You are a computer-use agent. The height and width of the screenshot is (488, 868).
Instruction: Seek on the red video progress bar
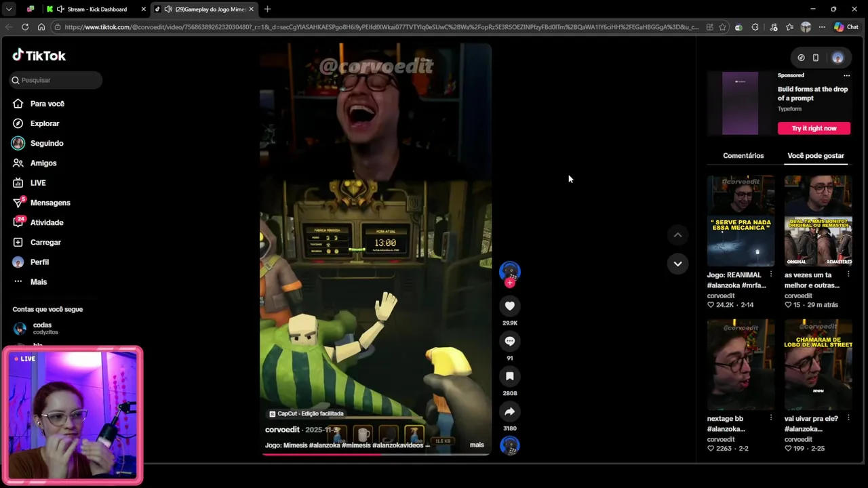tap(376, 454)
